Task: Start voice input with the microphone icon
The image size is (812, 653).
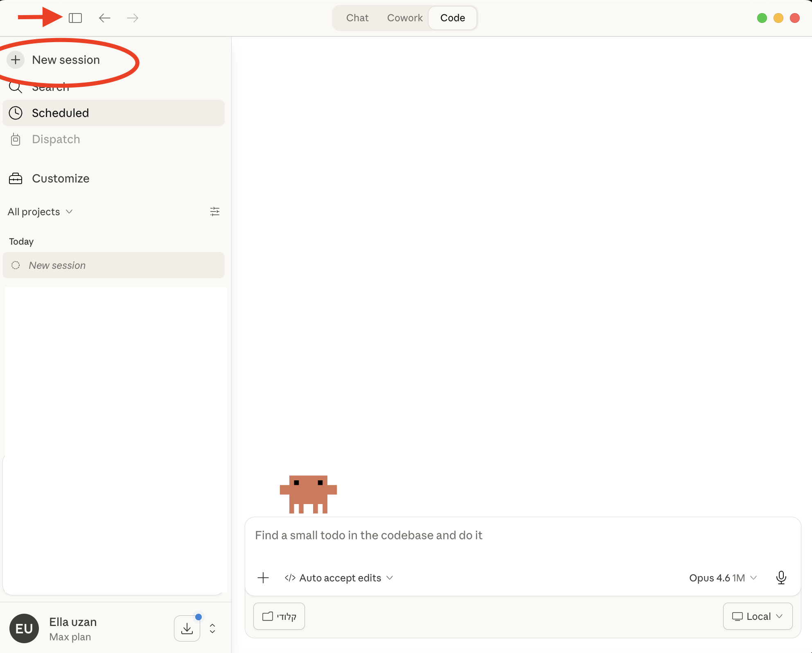Action: click(x=781, y=577)
